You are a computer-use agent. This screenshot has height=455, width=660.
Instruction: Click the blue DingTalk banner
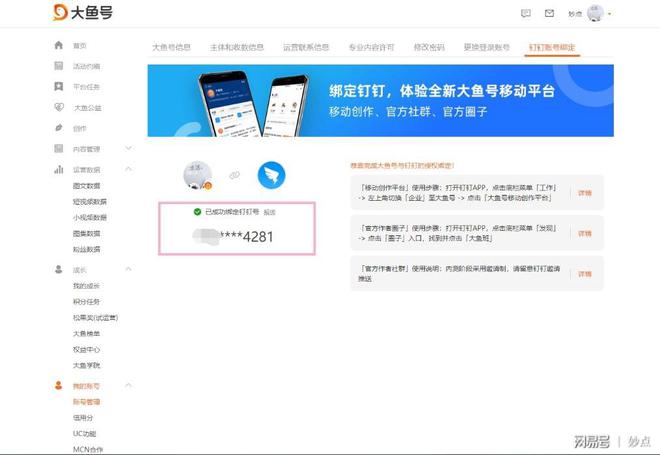(x=381, y=101)
